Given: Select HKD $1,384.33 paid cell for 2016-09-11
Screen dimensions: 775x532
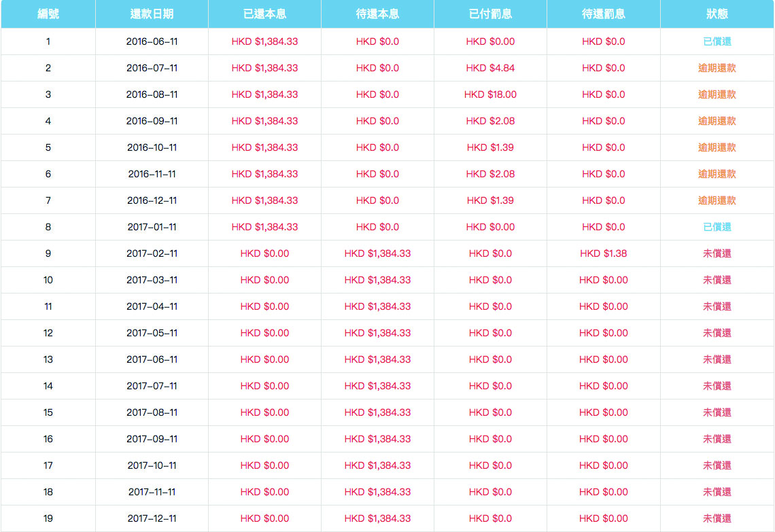Looking at the screenshot, I should (x=264, y=121).
